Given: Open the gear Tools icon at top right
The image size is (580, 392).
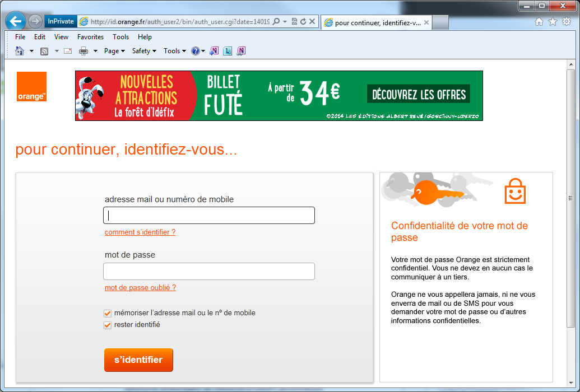Looking at the screenshot, I should 567,22.
